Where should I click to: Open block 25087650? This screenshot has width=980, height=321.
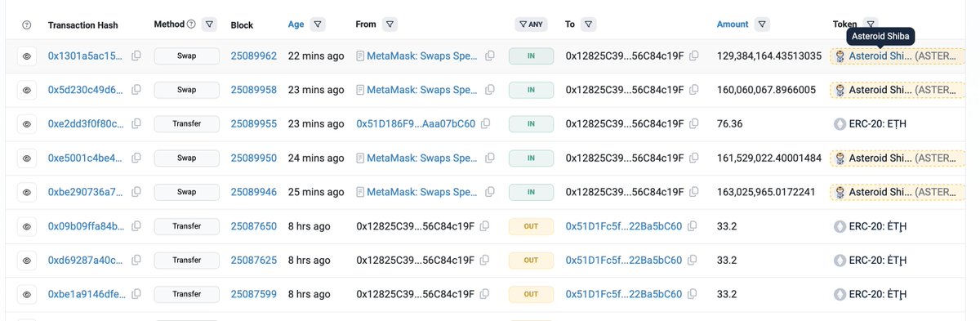(x=254, y=226)
